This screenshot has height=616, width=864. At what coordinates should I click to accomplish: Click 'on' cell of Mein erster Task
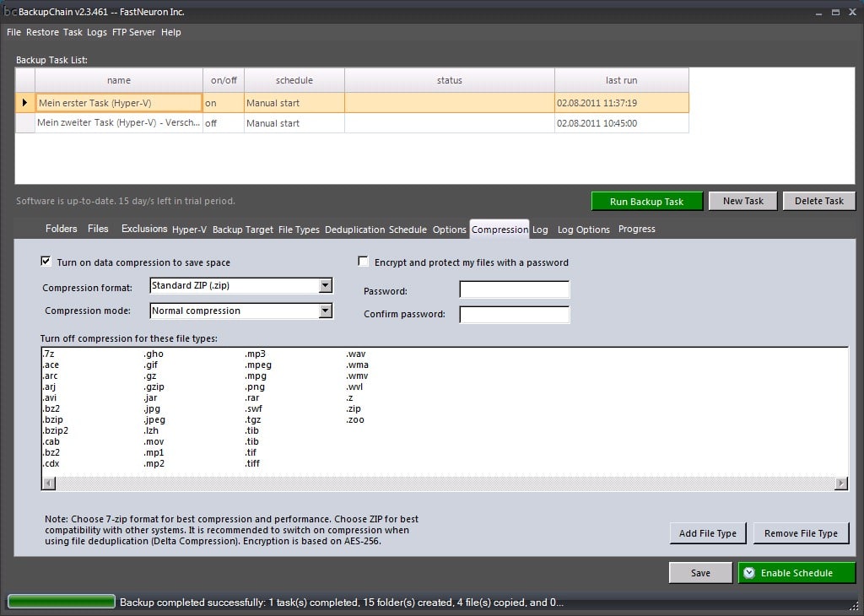click(x=224, y=103)
